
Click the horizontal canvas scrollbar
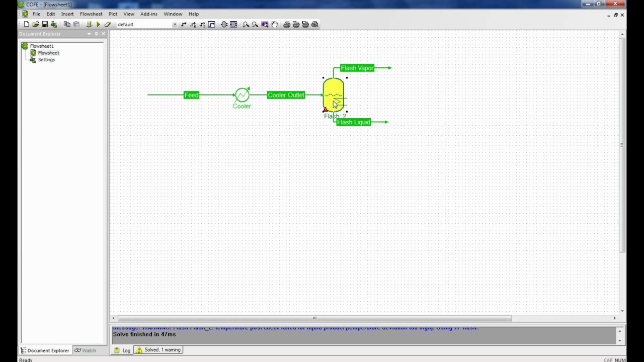[x=314, y=318]
